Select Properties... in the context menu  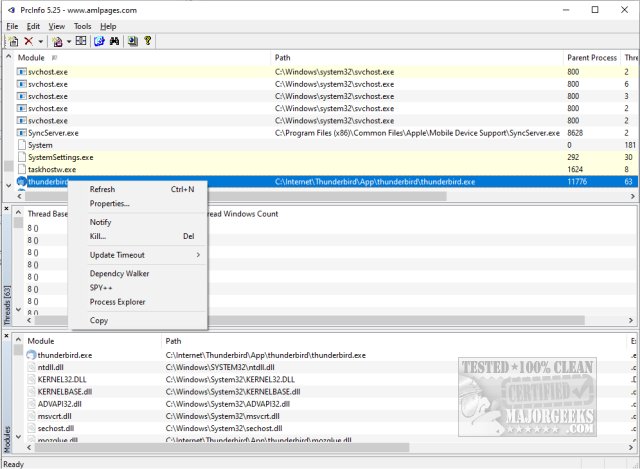[109, 203]
